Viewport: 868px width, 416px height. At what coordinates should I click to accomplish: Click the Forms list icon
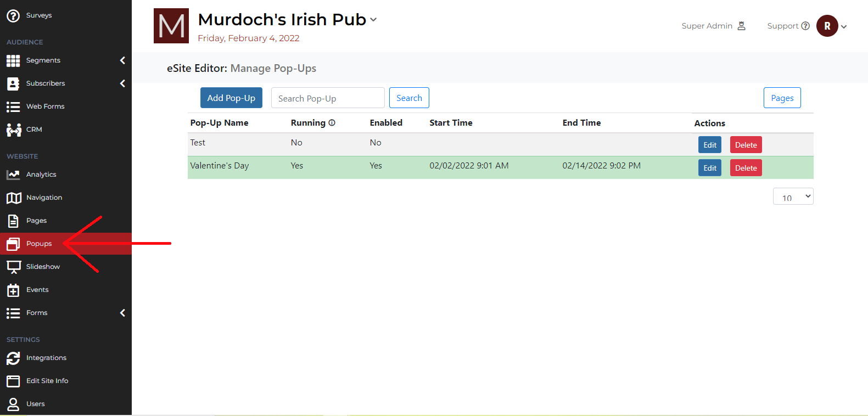(x=13, y=313)
